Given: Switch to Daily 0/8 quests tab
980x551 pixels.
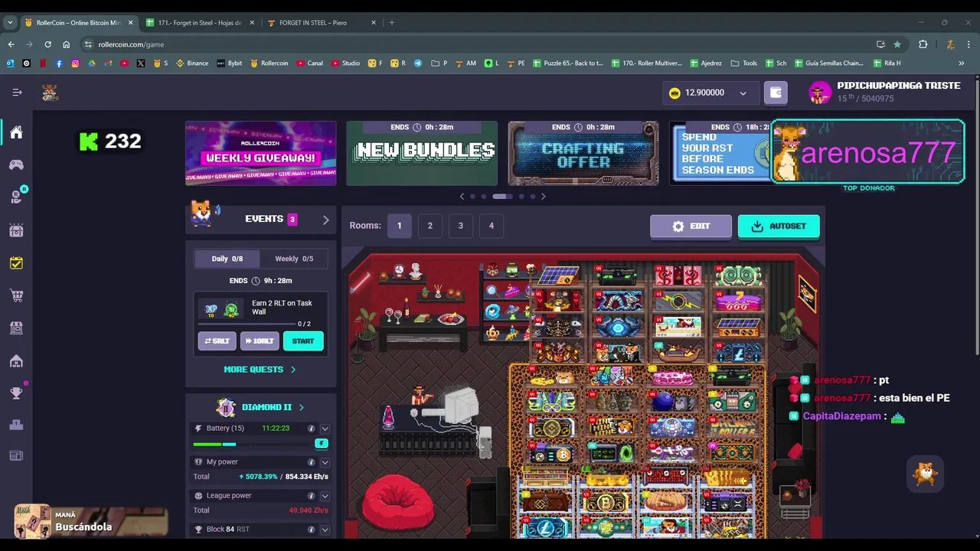Looking at the screenshot, I should [227, 259].
